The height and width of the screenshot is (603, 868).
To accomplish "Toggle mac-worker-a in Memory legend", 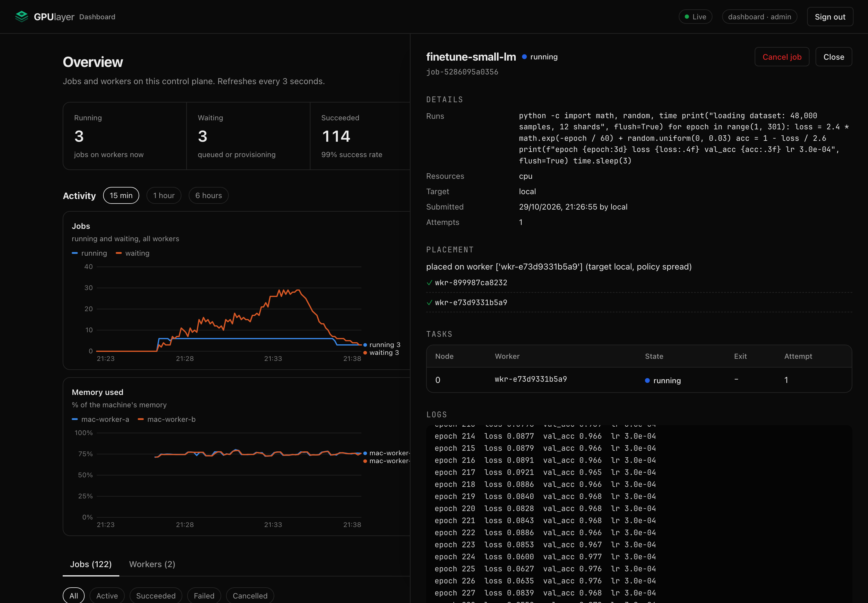I will click(100, 419).
